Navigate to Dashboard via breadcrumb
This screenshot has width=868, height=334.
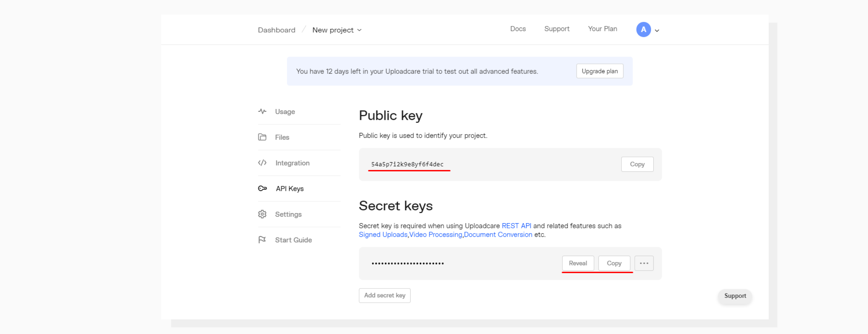(x=276, y=30)
